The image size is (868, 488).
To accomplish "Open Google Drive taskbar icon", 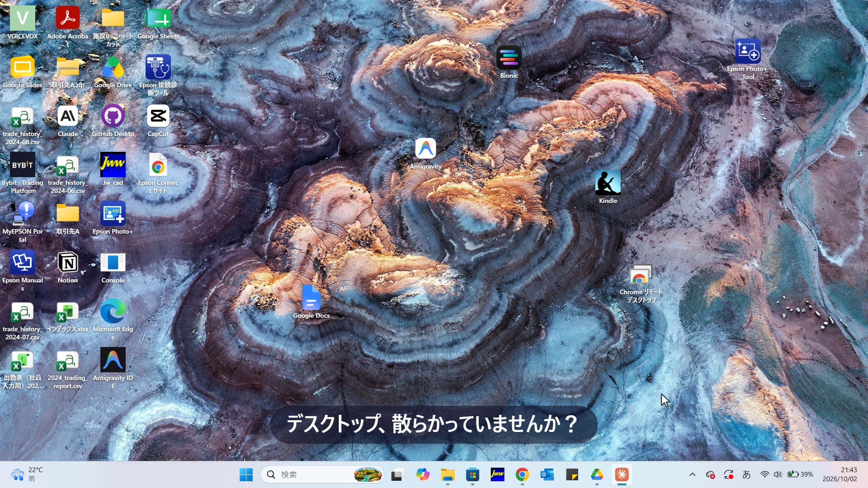I will (x=597, y=474).
